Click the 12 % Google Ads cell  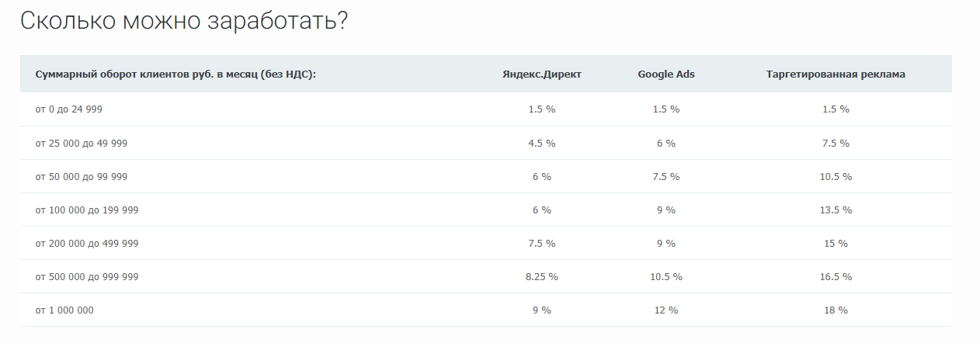[666, 310]
